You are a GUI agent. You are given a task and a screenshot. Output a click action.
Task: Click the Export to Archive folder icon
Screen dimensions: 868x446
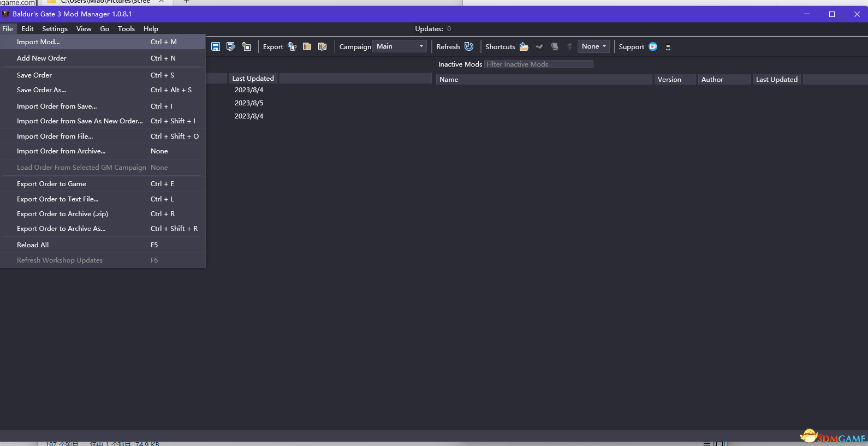click(x=307, y=47)
